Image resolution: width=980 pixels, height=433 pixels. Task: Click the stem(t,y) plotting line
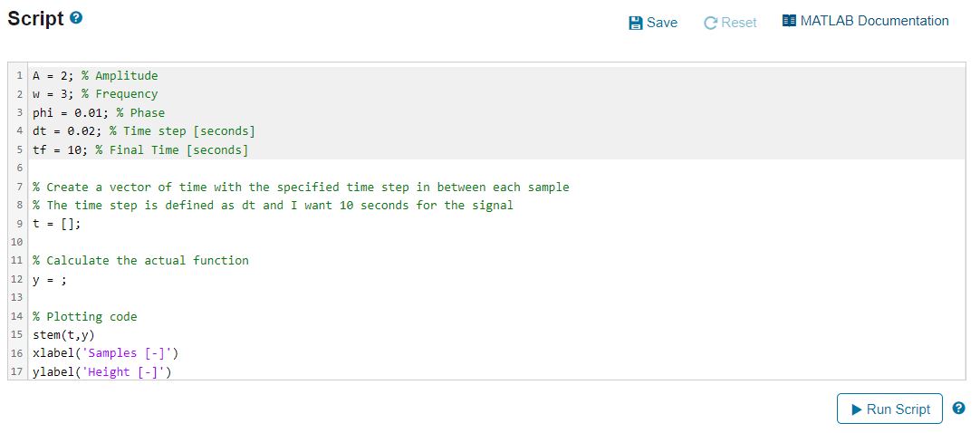63,335
